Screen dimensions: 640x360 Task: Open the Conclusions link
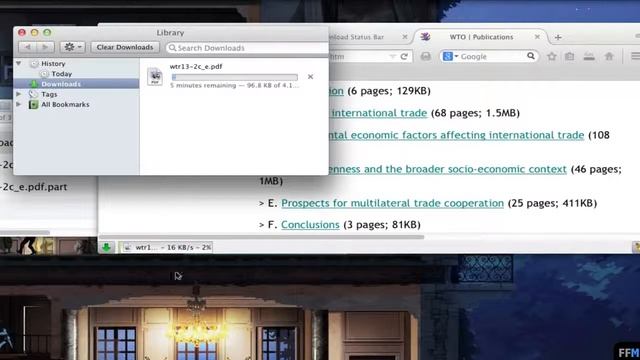310,225
